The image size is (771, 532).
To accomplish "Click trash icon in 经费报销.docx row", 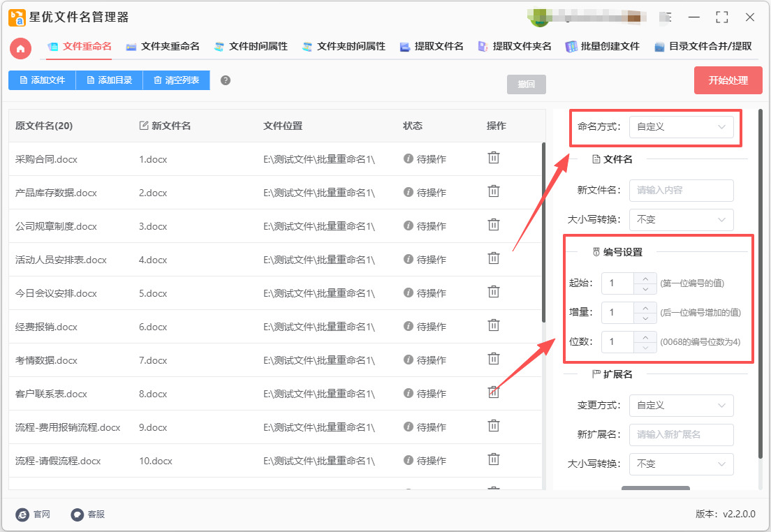I will point(493,325).
